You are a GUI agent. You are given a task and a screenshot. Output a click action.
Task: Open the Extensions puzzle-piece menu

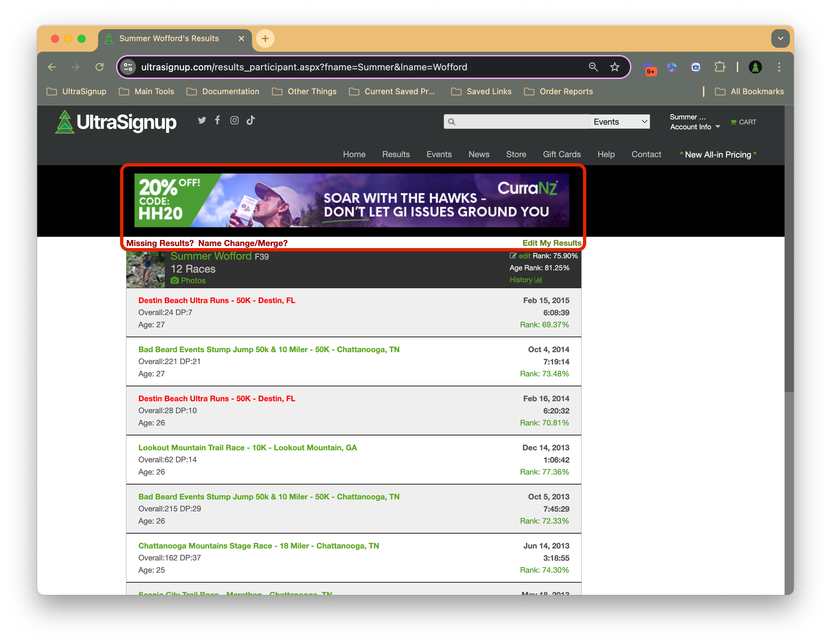pos(719,67)
